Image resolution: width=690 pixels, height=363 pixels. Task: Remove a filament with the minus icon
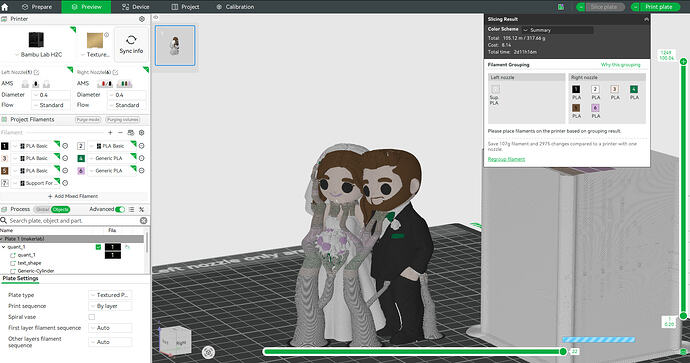(x=121, y=132)
